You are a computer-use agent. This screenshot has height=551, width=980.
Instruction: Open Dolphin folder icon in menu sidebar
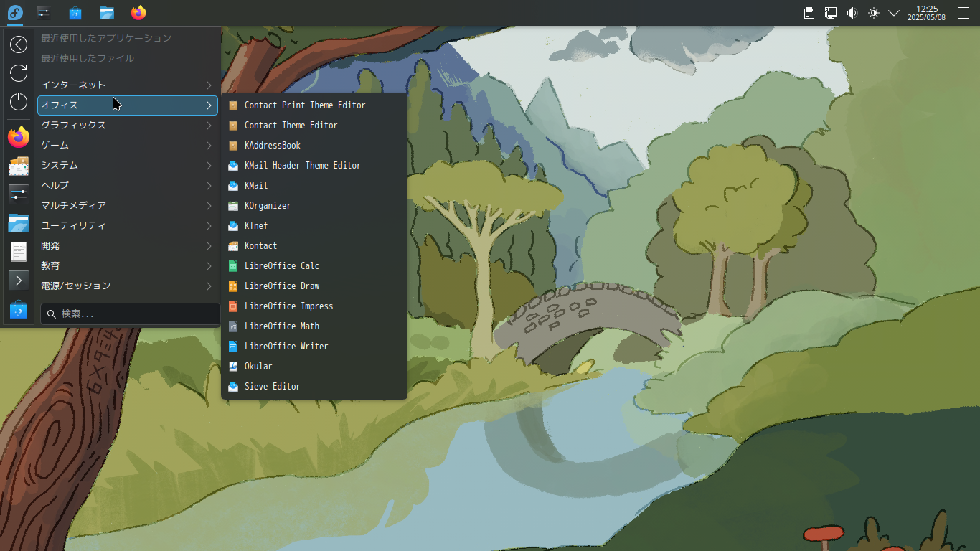pos(19,223)
